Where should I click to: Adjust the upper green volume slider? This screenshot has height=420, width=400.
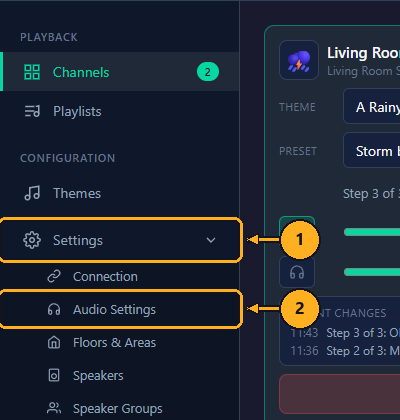[372, 232]
